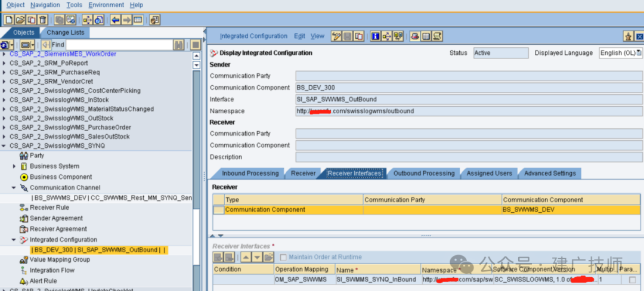The width and height of the screenshot is (644, 291).
Task: Switch to Advanced Settings tab
Action: [550, 173]
